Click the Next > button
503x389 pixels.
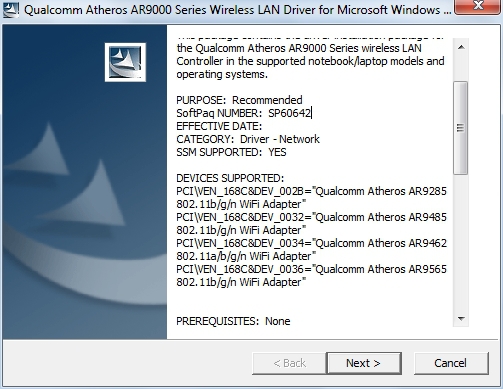click(364, 363)
